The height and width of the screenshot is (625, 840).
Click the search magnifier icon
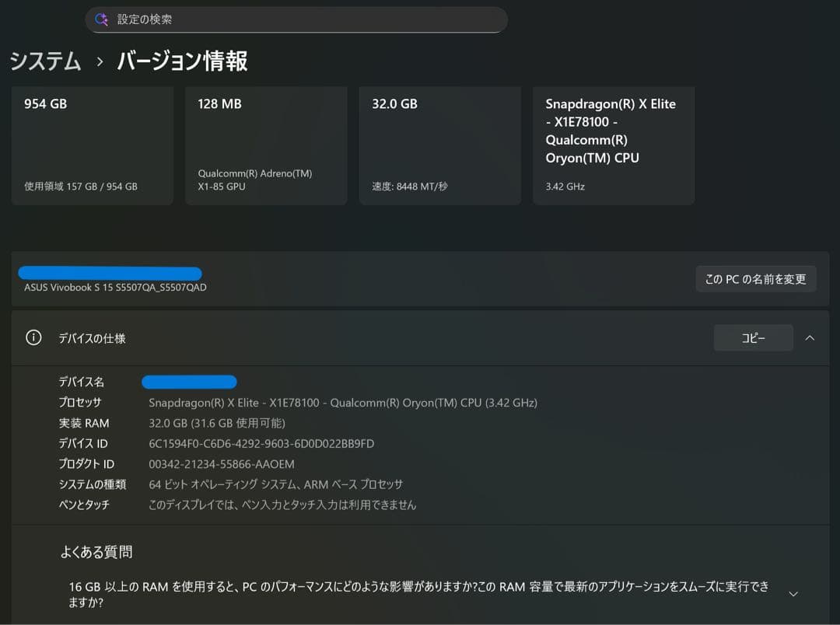click(102, 19)
